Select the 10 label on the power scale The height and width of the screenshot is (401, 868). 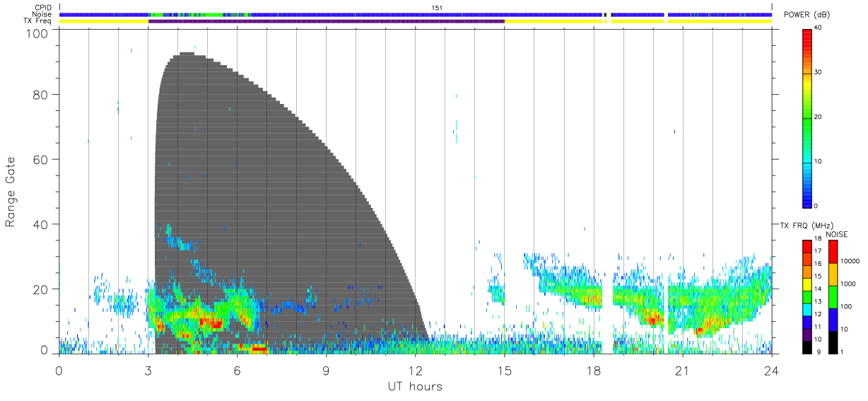click(819, 162)
